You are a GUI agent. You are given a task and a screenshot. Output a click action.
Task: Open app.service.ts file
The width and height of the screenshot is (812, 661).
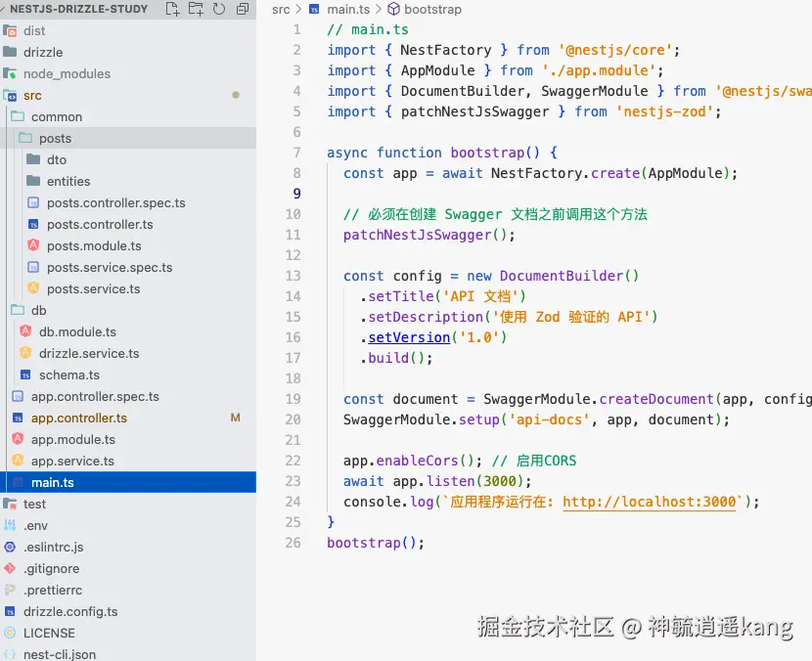128,461
